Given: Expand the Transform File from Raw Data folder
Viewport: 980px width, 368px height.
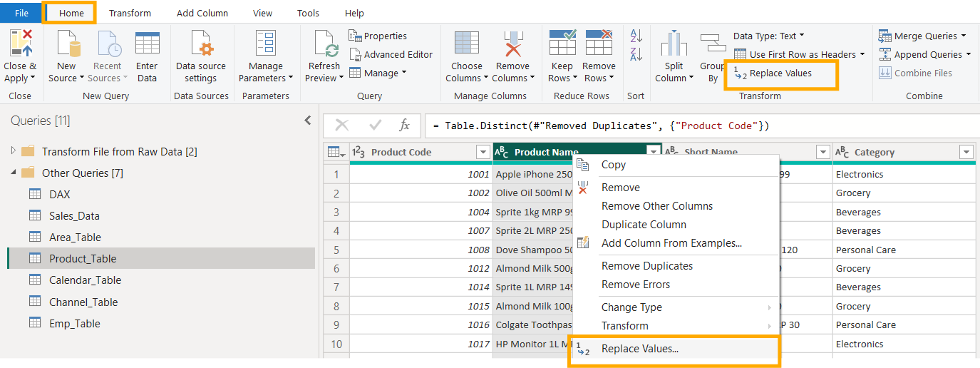Looking at the screenshot, I should click(12, 151).
